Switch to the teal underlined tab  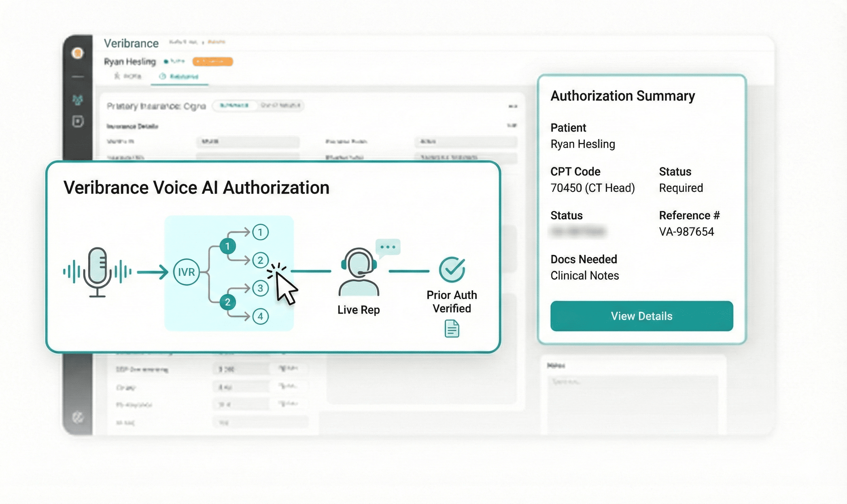179,77
